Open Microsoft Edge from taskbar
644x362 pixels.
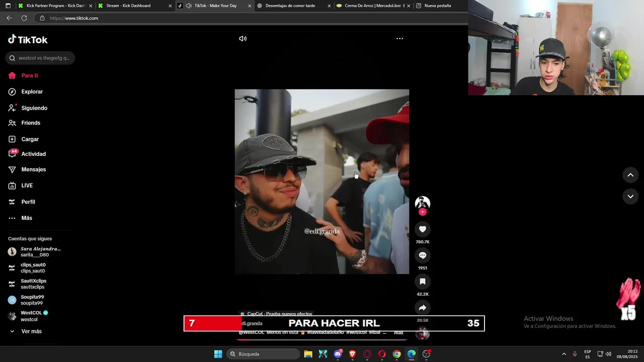click(x=412, y=354)
